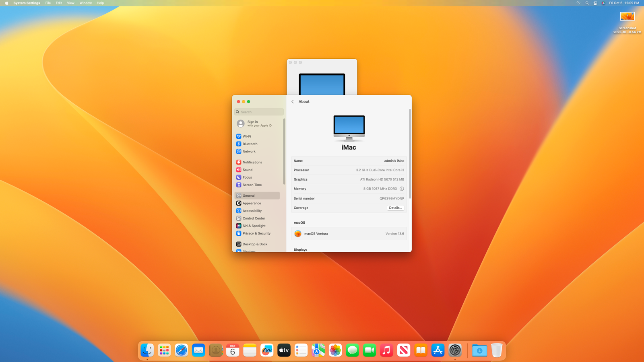Viewport: 644px width, 362px height.
Task: Click the date and time in the menu bar
Action: pos(624,3)
